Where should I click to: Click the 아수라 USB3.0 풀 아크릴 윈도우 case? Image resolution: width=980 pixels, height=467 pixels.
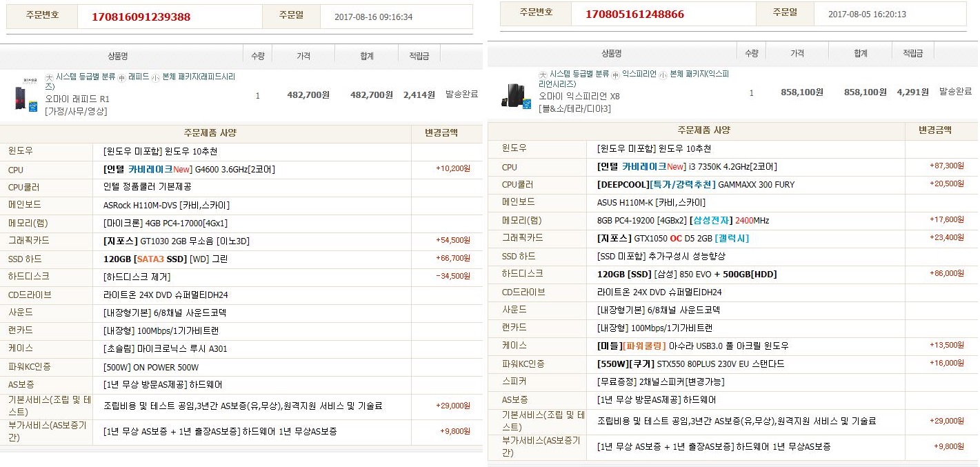[693, 346]
